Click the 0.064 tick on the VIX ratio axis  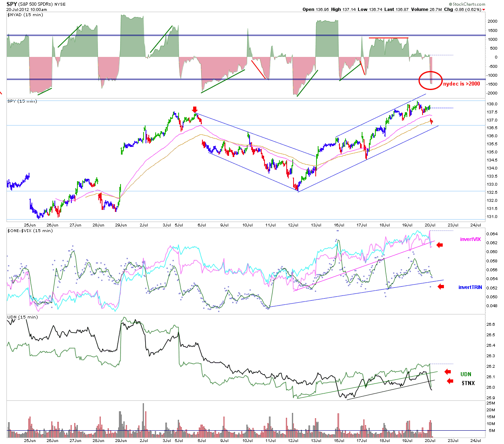click(x=492, y=234)
